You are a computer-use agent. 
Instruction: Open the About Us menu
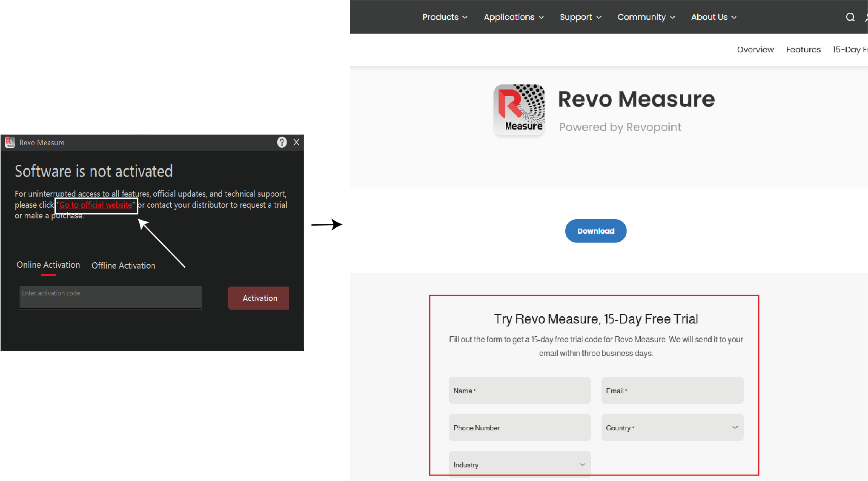coord(713,17)
